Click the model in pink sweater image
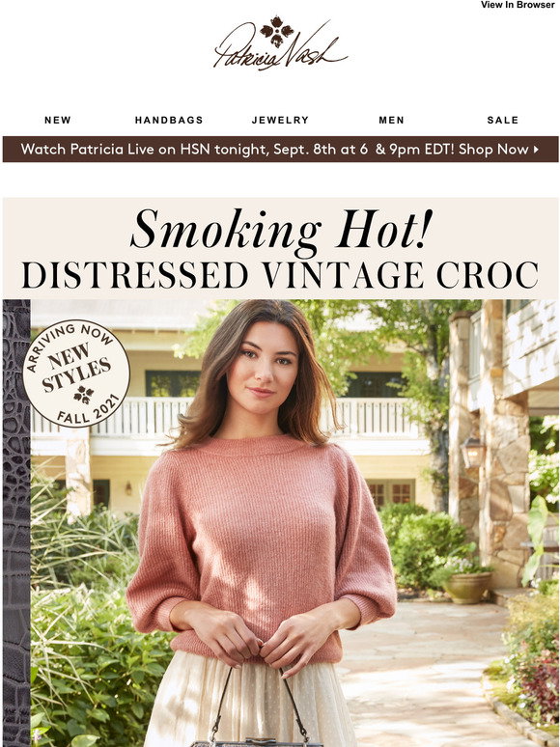The width and height of the screenshot is (560, 747). point(262,523)
